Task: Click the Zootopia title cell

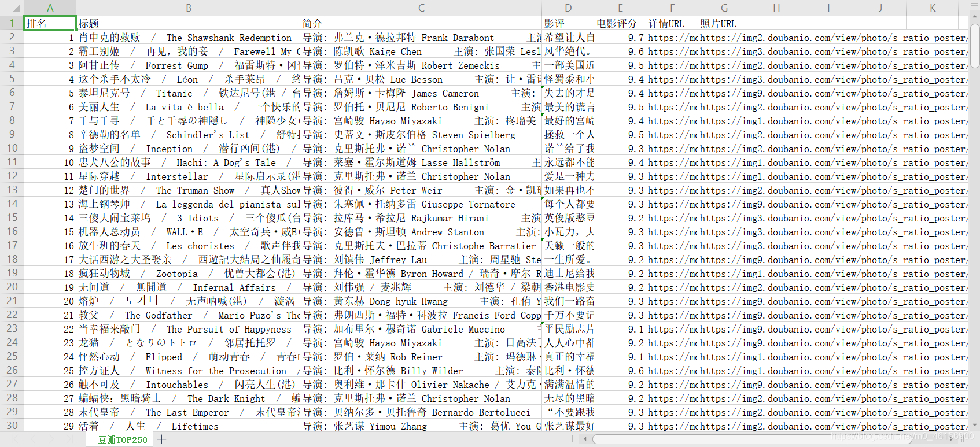Action: (x=189, y=274)
